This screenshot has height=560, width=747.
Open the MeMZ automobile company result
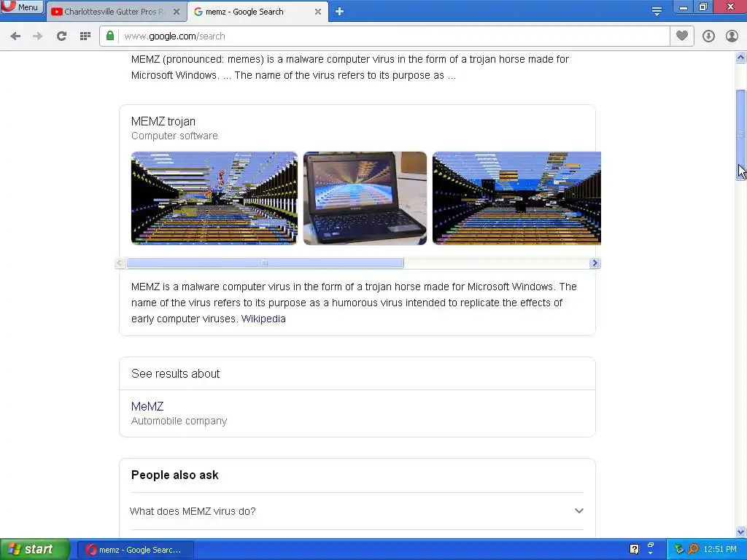click(x=147, y=406)
